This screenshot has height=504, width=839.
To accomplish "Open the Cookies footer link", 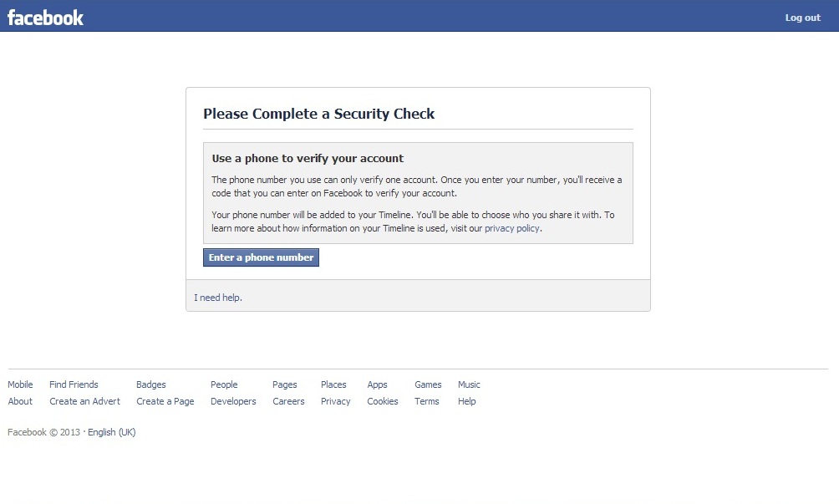I will (x=383, y=401).
